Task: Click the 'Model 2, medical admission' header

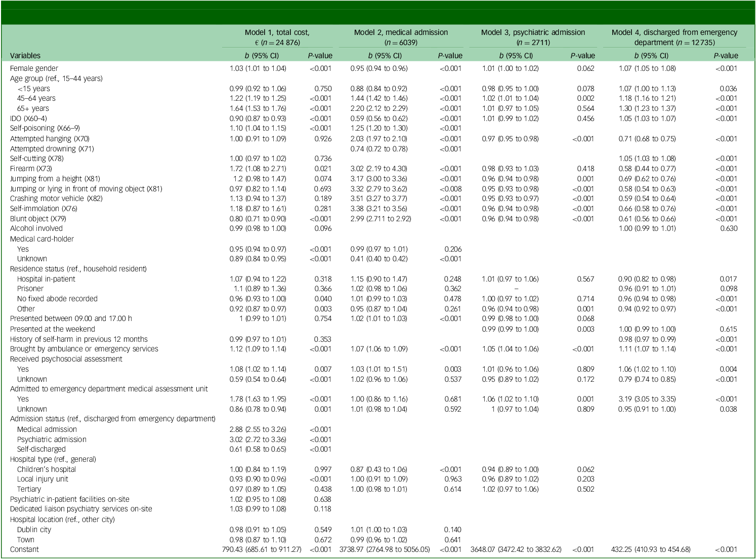Action: click(x=401, y=32)
